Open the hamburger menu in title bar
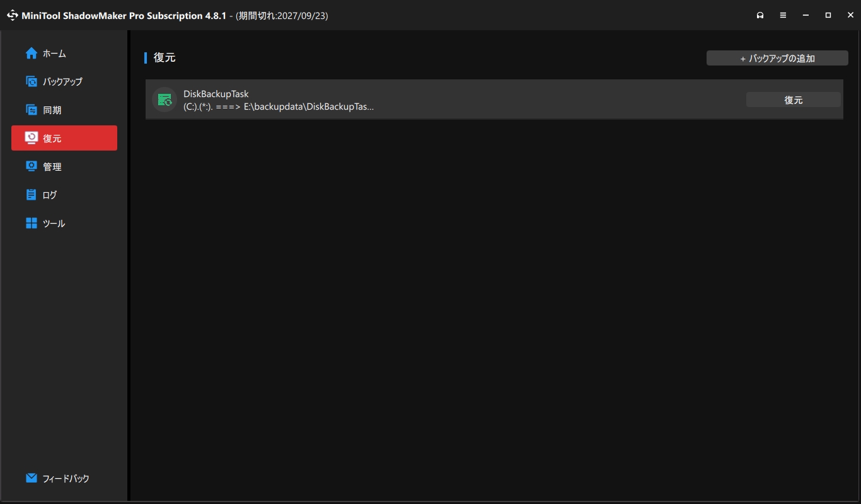The width and height of the screenshot is (861, 504). (783, 15)
